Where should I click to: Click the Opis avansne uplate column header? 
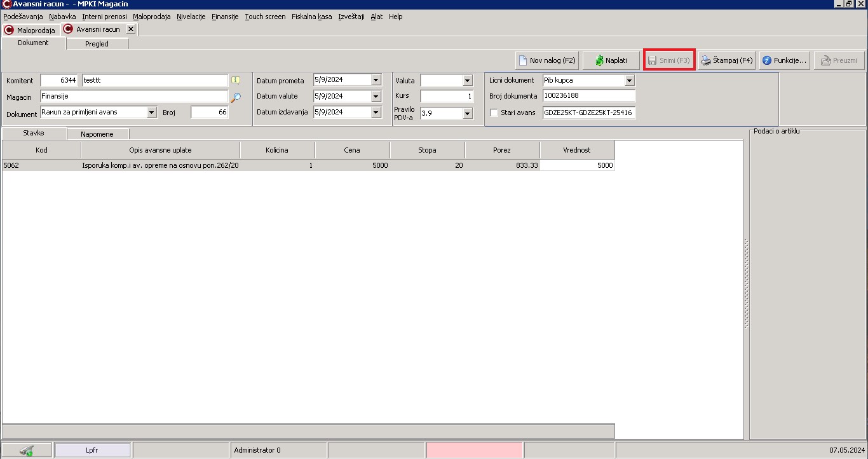pyautogui.click(x=161, y=150)
